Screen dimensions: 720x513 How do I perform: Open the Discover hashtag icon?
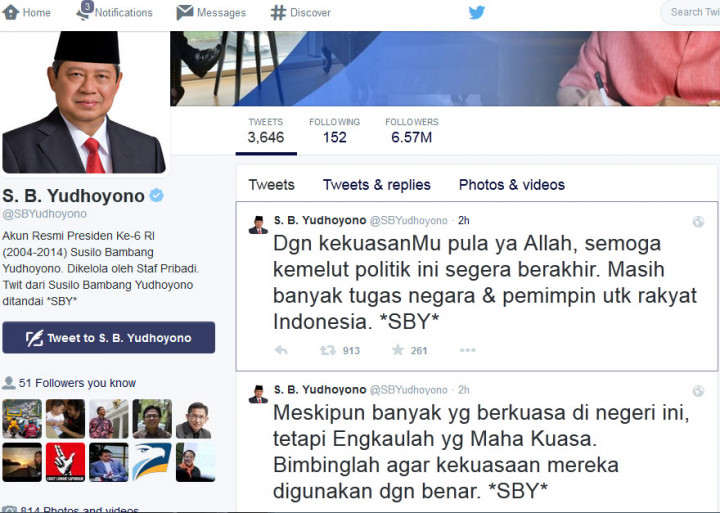coord(278,12)
